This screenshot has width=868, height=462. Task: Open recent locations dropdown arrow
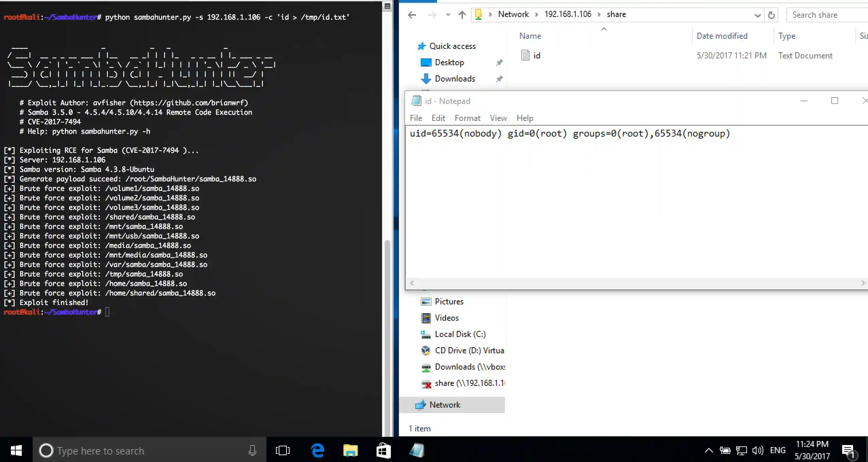(x=448, y=15)
